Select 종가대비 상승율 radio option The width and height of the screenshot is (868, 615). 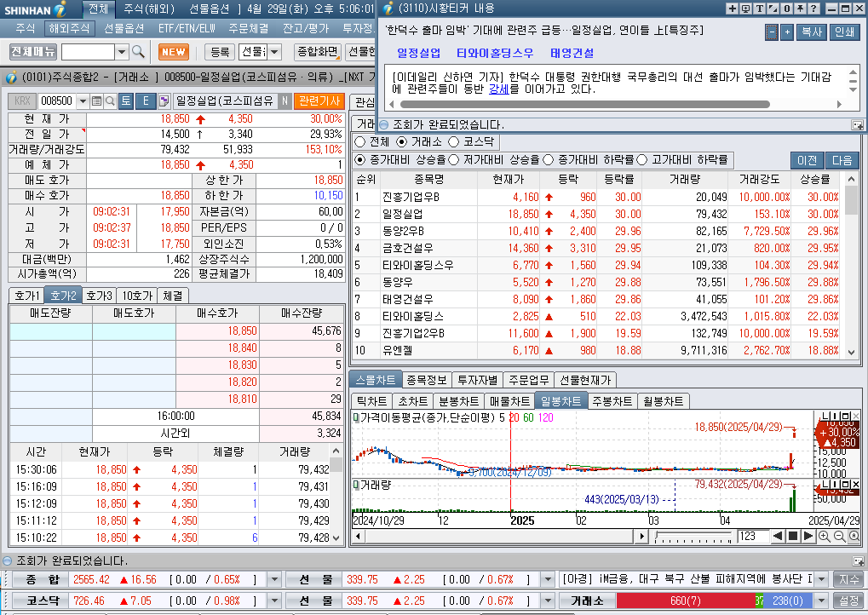359,160
